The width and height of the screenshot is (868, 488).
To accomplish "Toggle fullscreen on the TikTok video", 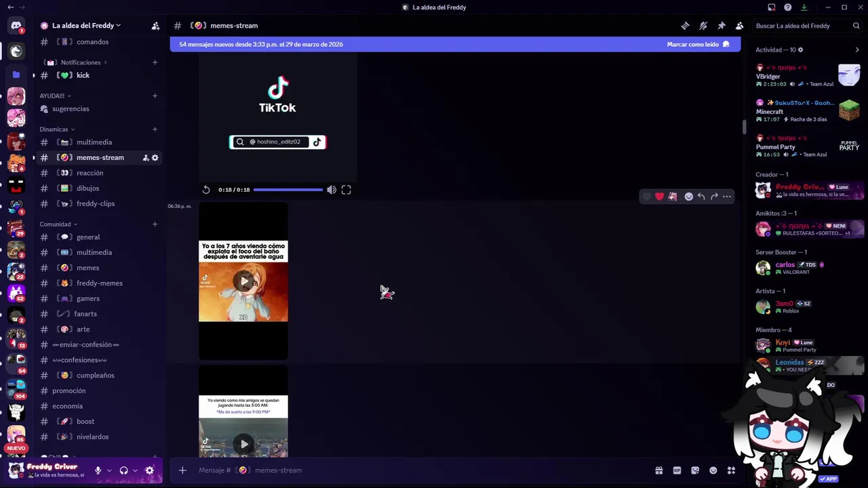I will click(x=347, y=190).
